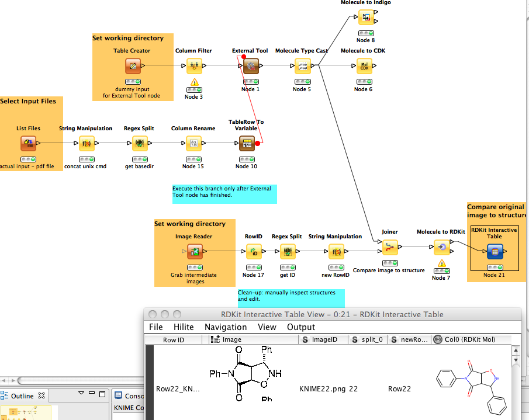This screenshot has height=420, width=529.
Task: Switch to the Outline tab
Action: (20, 395)
